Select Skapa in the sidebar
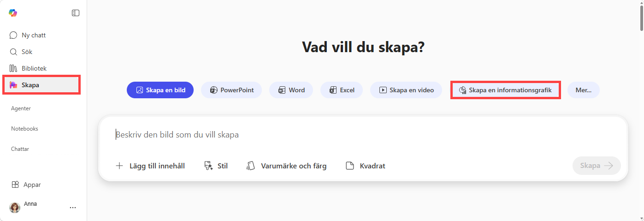 [30, 85]
